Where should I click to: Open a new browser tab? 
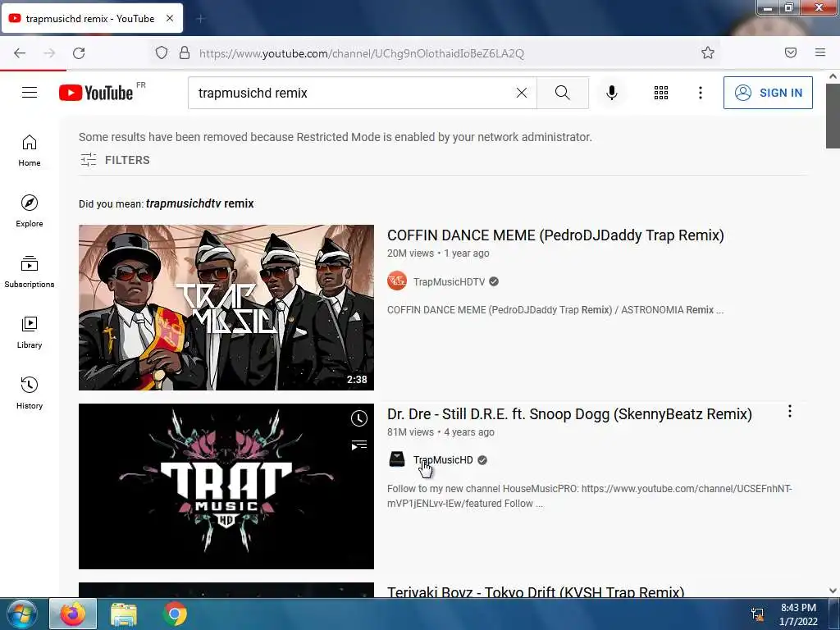click(200, 19)
